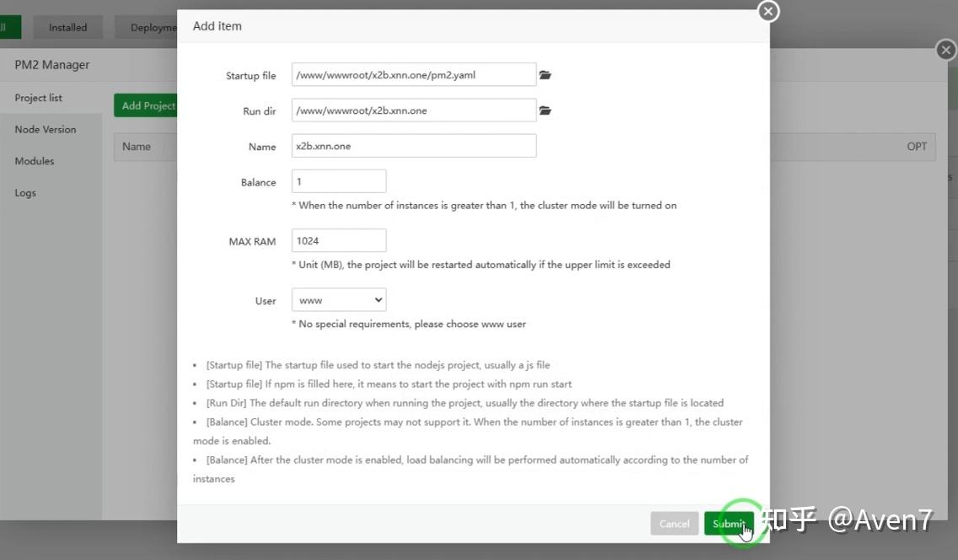This screenshot has width=958, height=560.
Task: Close the Add item dialog
Action: (x=768, y=11)
